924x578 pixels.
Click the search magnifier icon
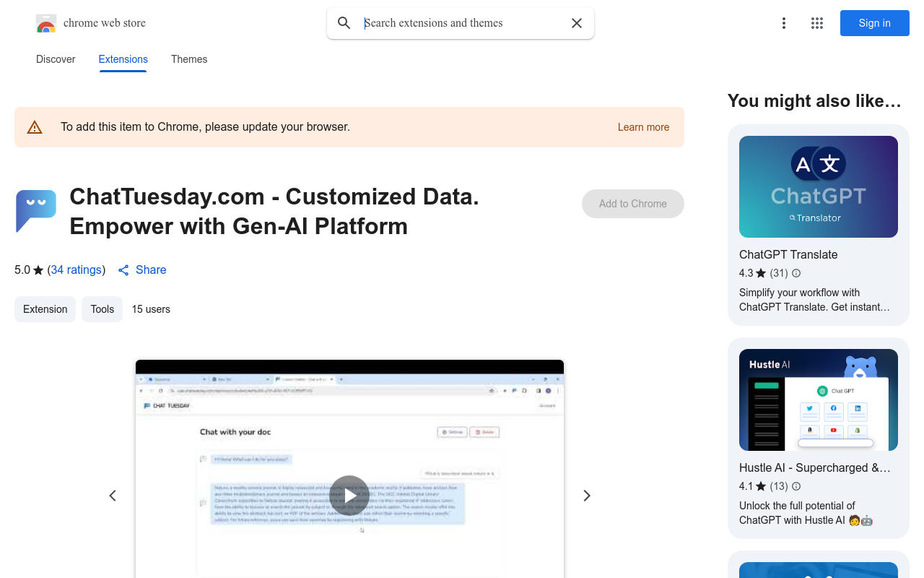(344, 23)
